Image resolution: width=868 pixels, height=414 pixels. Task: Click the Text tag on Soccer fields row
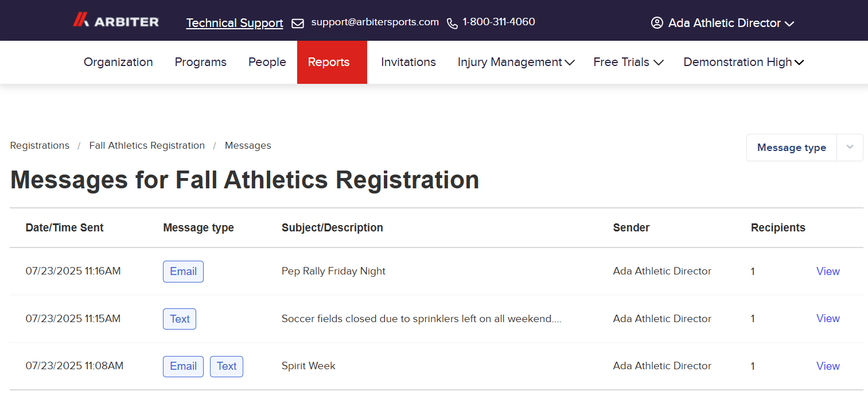point(180,319)
